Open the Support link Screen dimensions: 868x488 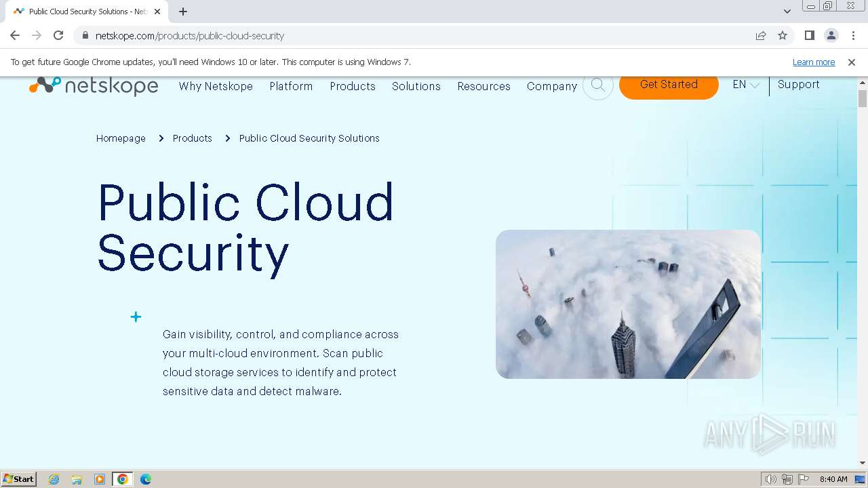[x=799, y=85]
